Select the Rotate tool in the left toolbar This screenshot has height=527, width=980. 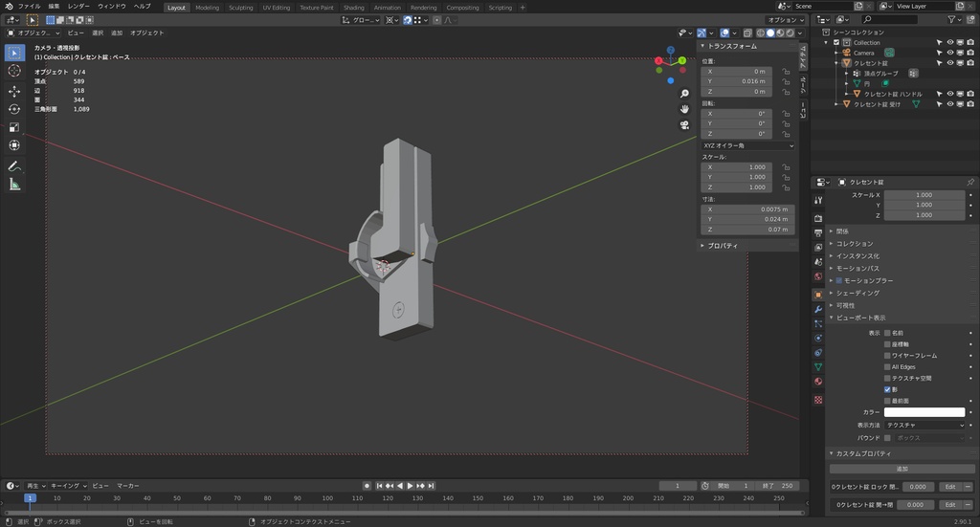tap(14, 109)
